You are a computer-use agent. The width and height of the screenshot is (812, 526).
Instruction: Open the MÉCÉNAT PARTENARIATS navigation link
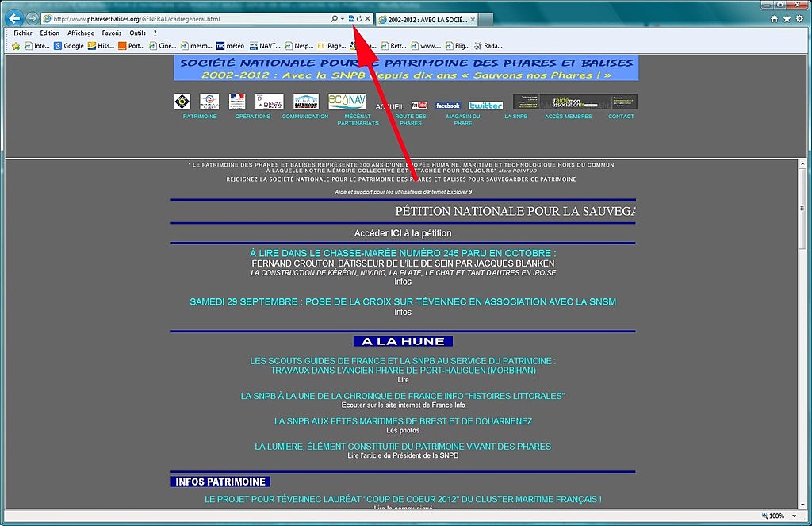[358, 120]
